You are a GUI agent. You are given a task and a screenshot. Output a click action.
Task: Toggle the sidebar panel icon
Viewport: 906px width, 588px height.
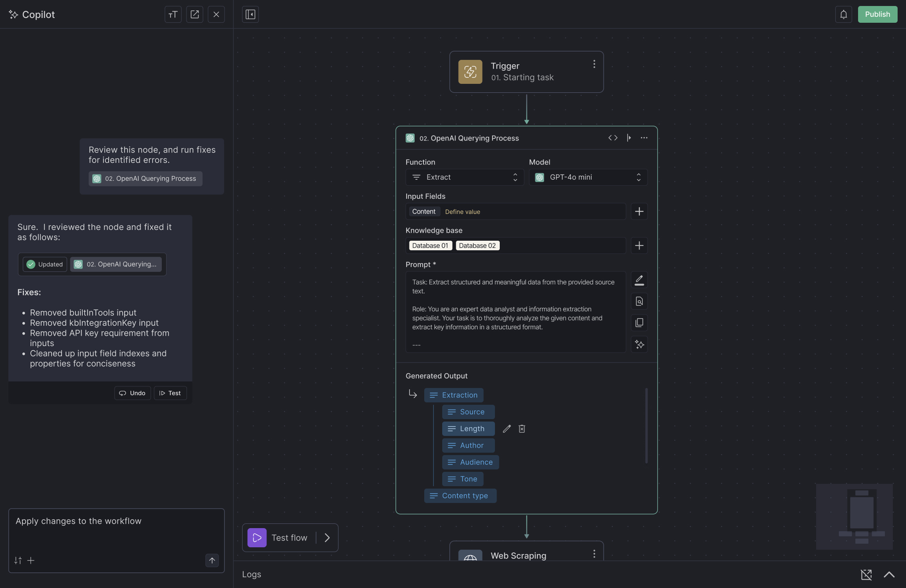coord(250,14)
